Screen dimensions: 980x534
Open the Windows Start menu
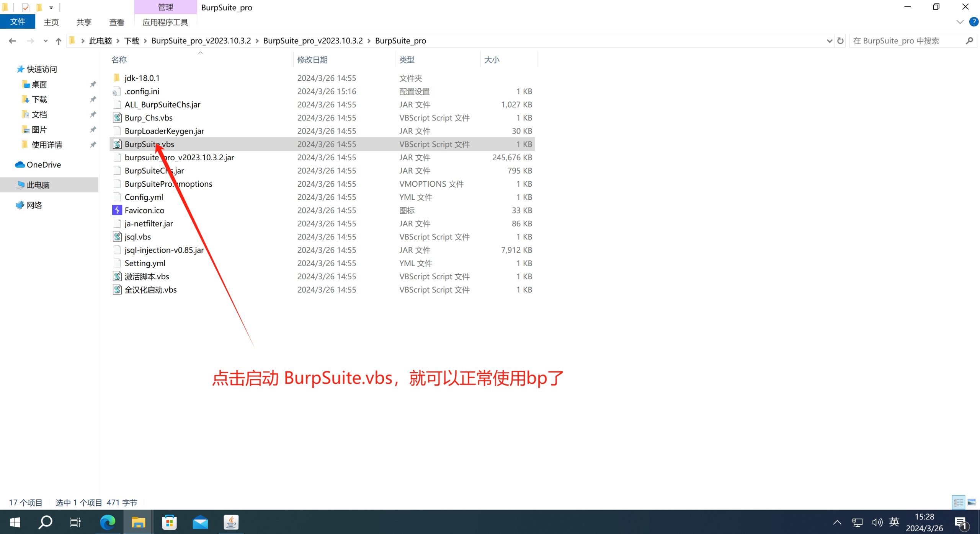15,522
